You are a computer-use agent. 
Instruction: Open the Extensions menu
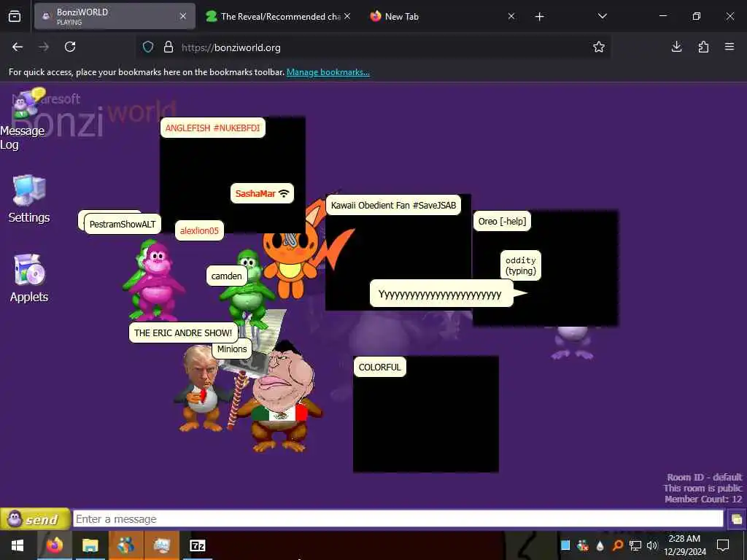(x=703, y=47)
